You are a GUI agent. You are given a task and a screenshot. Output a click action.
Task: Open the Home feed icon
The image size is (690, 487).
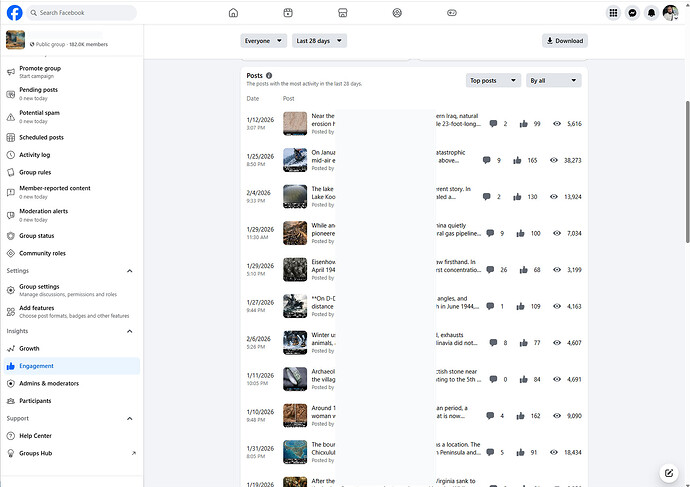(x=233, y=13)
